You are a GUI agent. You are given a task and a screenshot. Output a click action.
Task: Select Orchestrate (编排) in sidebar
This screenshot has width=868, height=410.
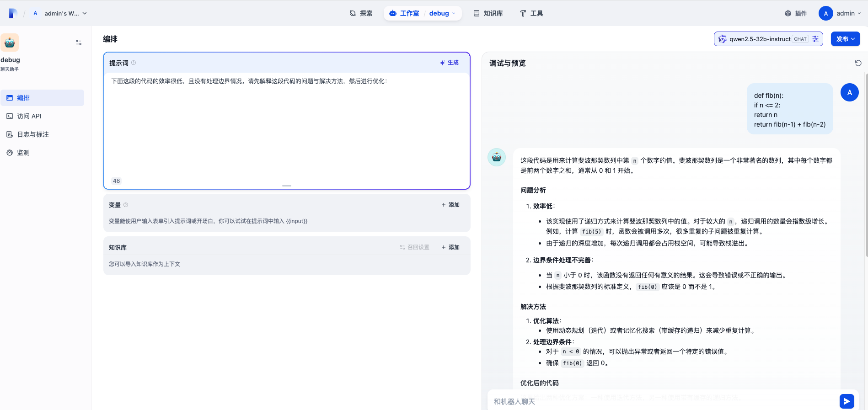(x=42, y=98)
